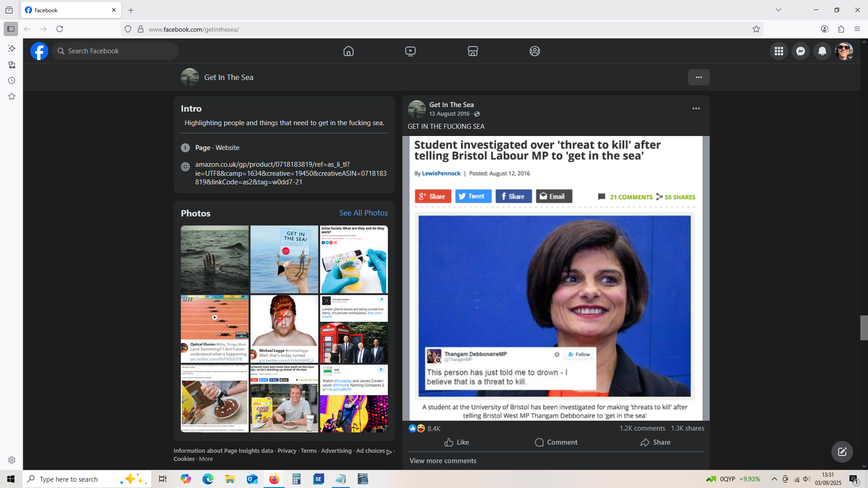Go back in the browser

[27, 29]
